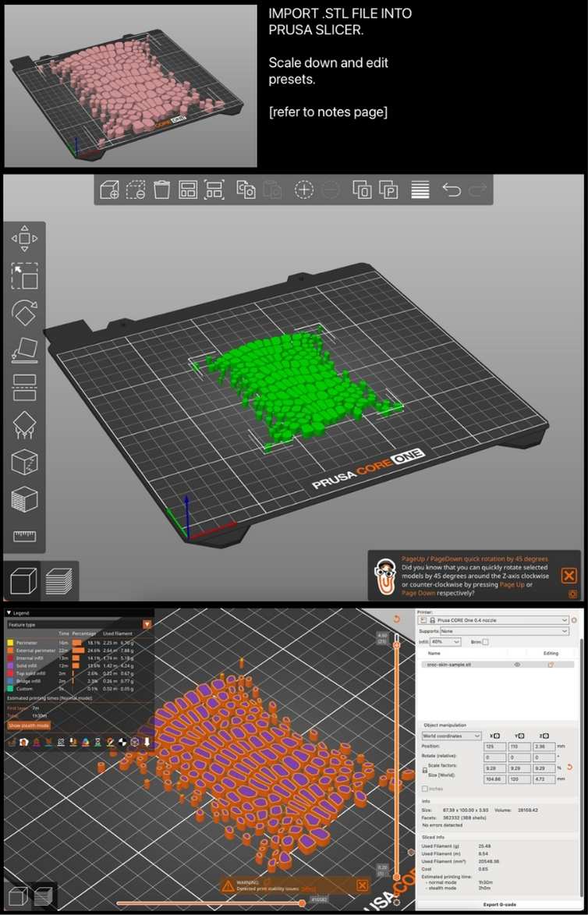
Task: Toggle the Brim checkbox
Action: coord(485,642)
